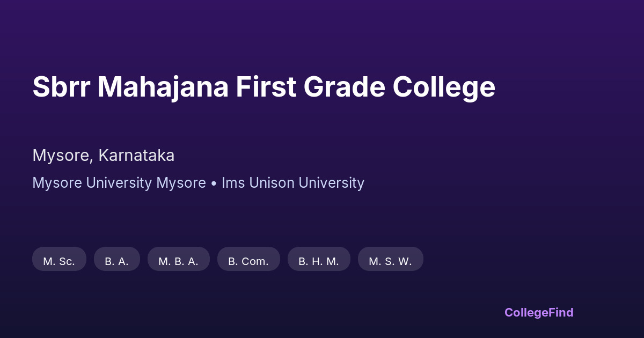Image resolution: width=644 pixels, height=338 pixels.
Task: Open the Ims Unison University affiliation
Action: (x=293, y=183)
